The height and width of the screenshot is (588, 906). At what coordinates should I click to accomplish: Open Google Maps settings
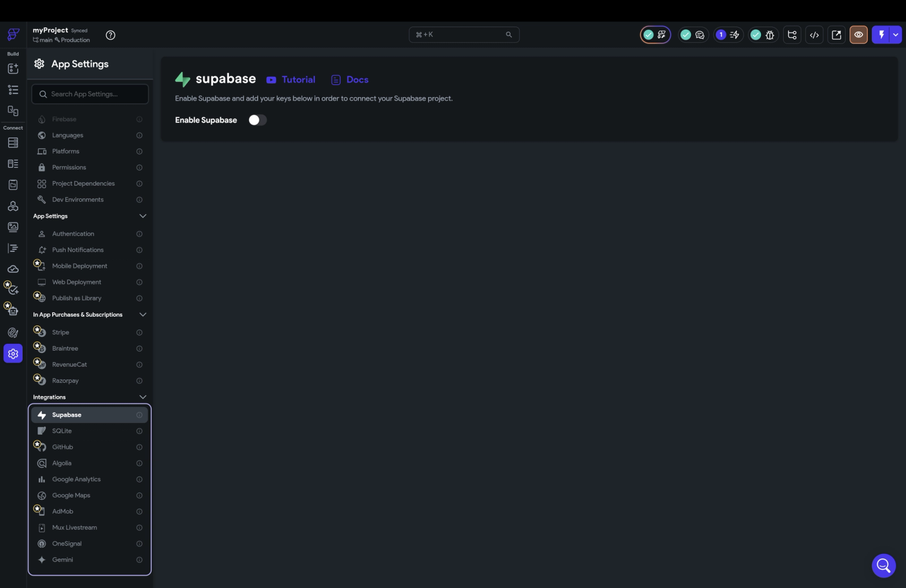coord(89,495)
